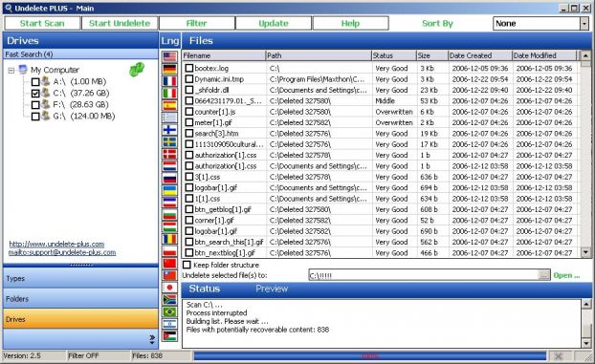Click the Swedish flag language icon
This screenshot has height=364, width=595.
tap(169, 141)
